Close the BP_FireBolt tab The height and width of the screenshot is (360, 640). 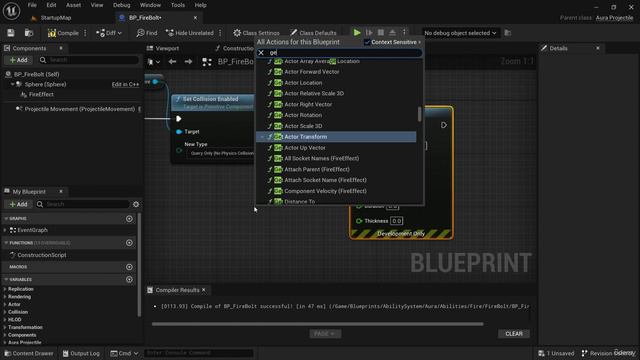pyautogui.click(x=195, y=18)
